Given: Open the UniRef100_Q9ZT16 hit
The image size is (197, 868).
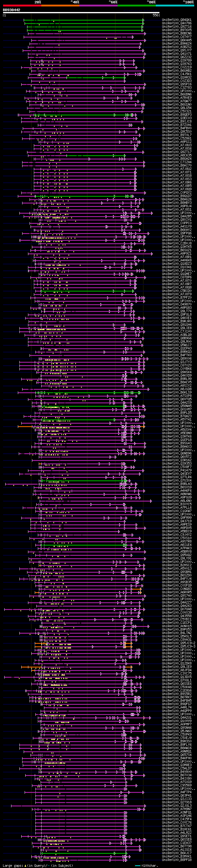Looking at the screenshot, I should (177, 26).
